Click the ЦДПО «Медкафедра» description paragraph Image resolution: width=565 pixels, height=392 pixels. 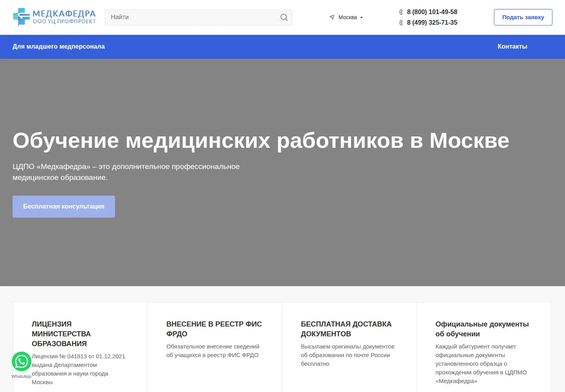pos(126,172)
